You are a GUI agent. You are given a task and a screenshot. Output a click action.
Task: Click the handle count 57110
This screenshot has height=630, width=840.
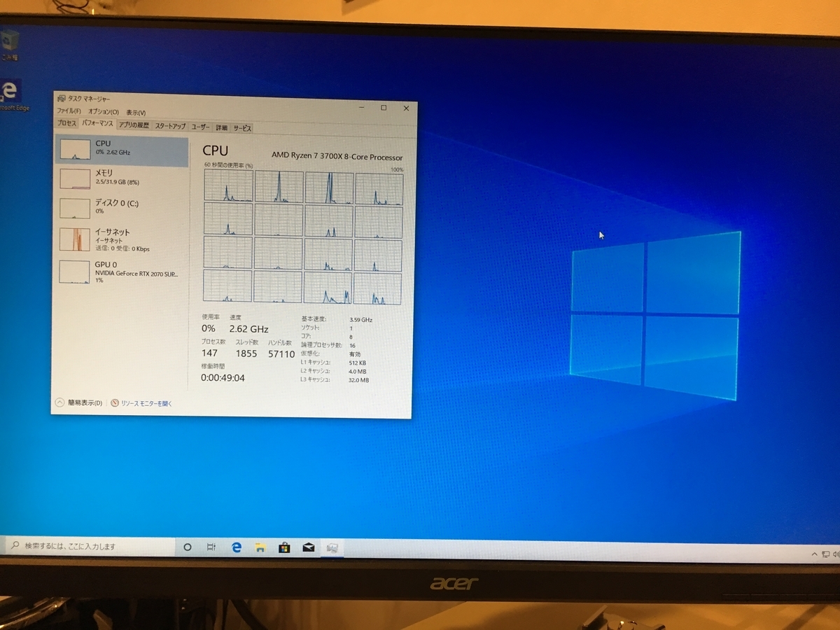281,354
